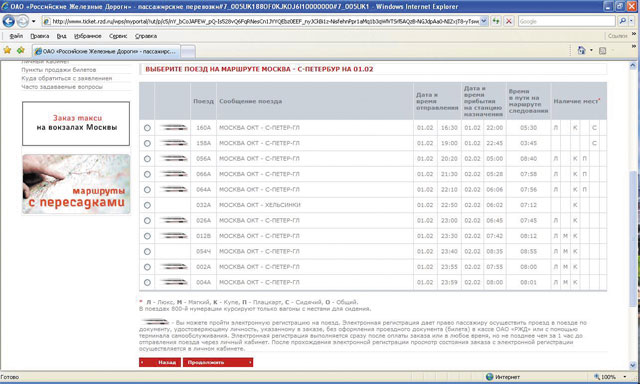
Task: Click the scrollbar down arrow
Action: [x=633, y=366]
